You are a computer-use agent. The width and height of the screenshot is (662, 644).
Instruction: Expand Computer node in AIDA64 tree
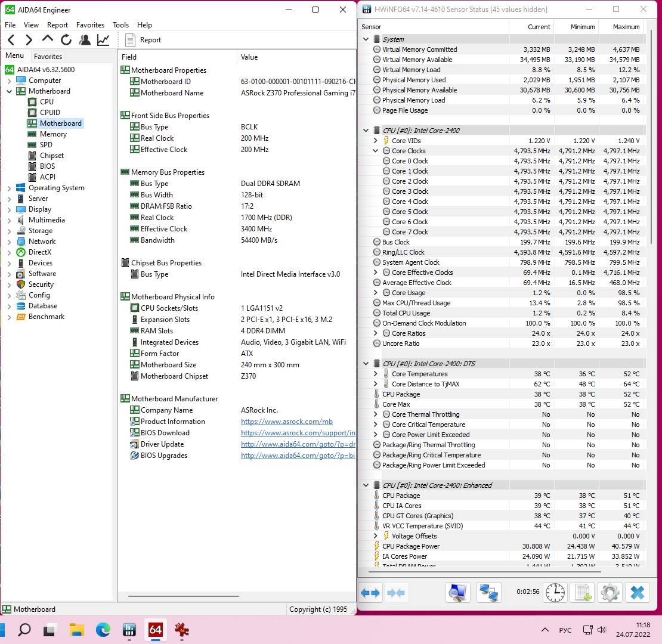click(x=10, y=80)
